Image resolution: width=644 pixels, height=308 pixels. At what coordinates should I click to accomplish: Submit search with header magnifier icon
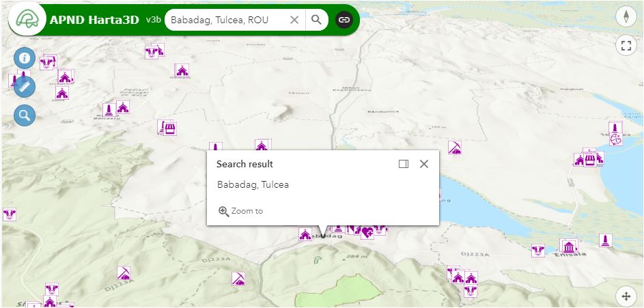pyautogui.click(x=316, y=20)
